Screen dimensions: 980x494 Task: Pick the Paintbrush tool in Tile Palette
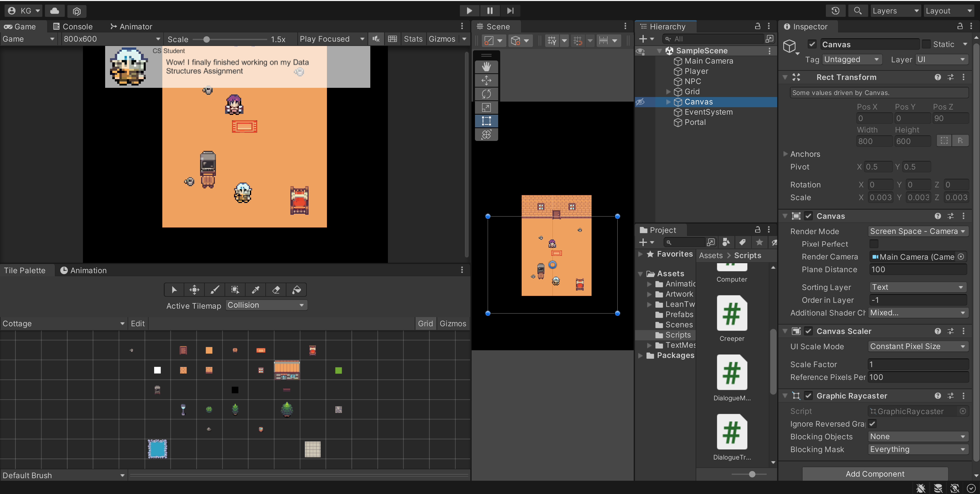click(215, 290)
